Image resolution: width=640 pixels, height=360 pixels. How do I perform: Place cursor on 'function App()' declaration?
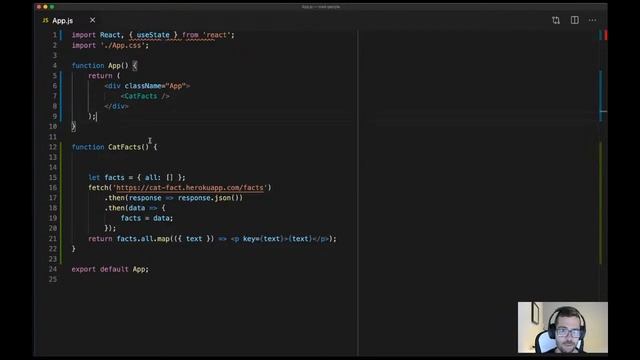[100, 66]
